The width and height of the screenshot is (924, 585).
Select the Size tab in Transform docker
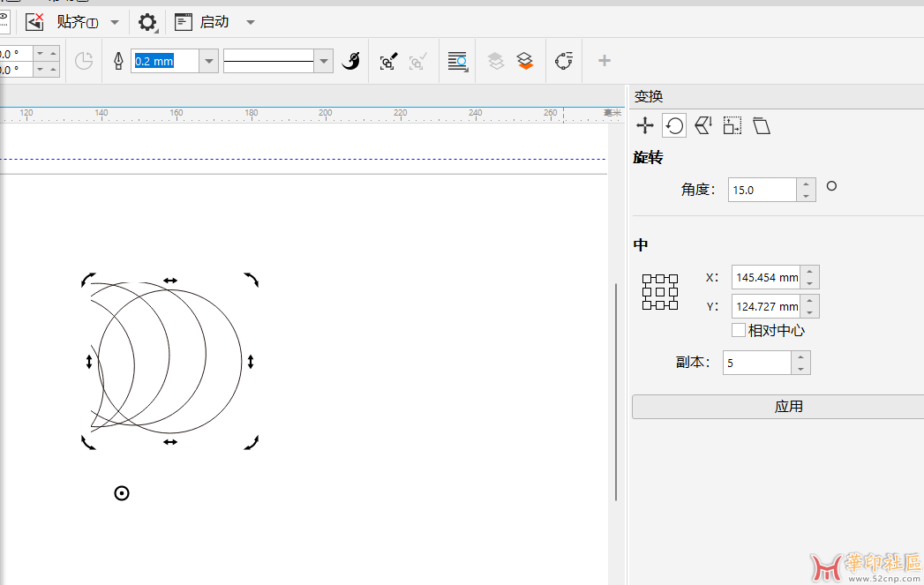tap(732, 125)
